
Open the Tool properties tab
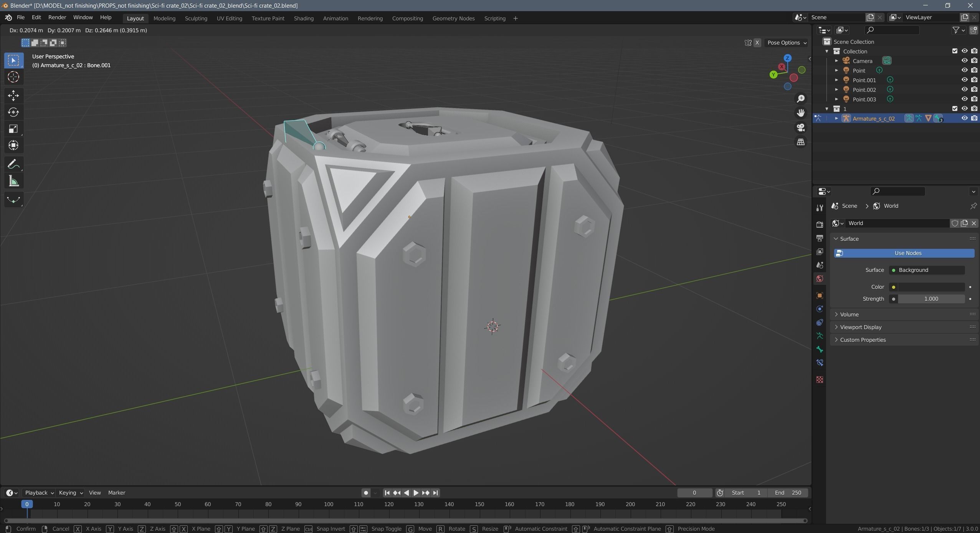[x=820, y=208]
